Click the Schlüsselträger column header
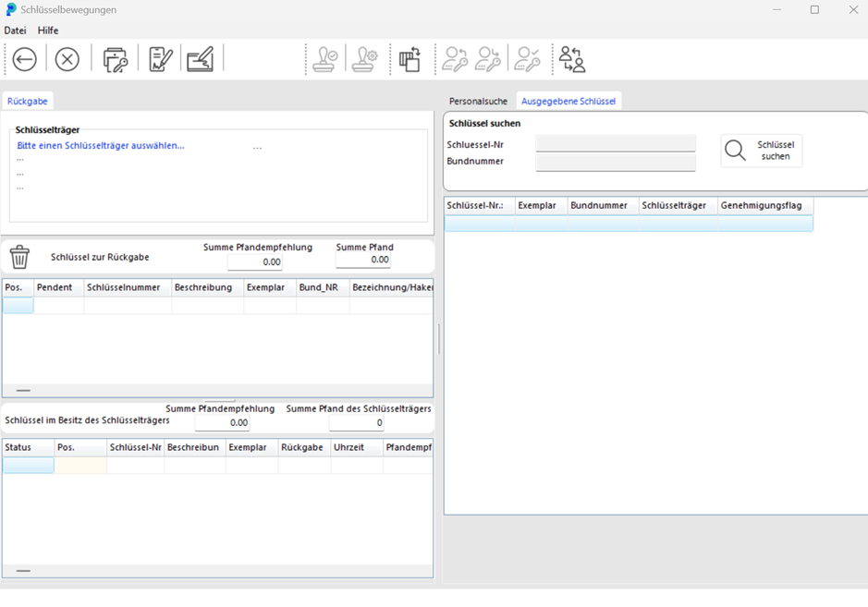 678,205
